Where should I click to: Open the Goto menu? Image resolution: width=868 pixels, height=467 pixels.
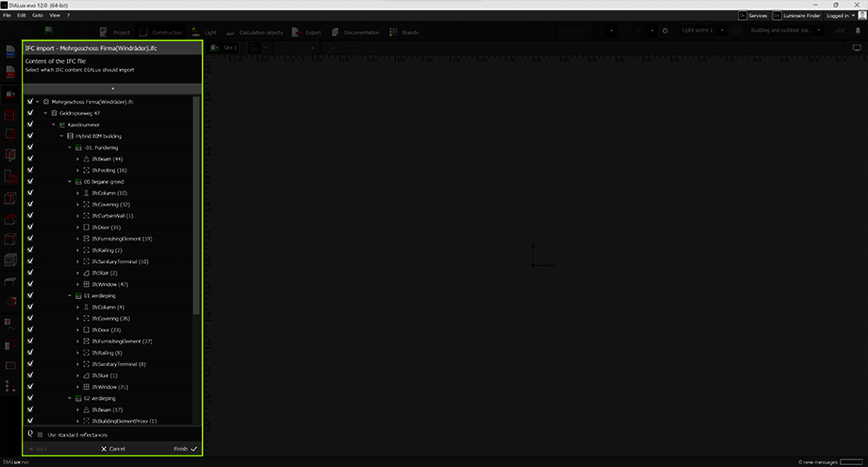click(x=38, y=15)
